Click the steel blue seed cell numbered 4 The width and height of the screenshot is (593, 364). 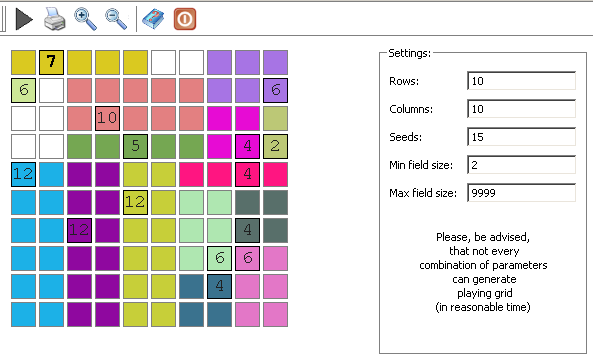coord(219,286)
